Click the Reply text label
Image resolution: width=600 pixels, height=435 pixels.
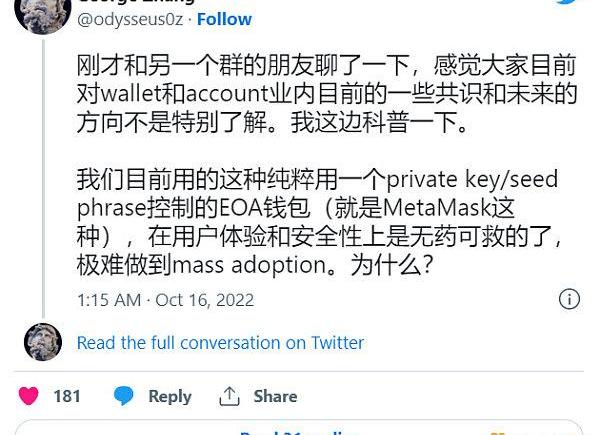(170, 397)
